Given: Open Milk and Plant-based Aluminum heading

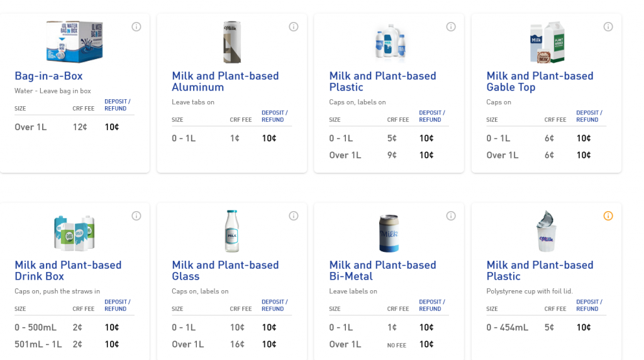Looking at the screenshot, I should [x=225, y=81].
